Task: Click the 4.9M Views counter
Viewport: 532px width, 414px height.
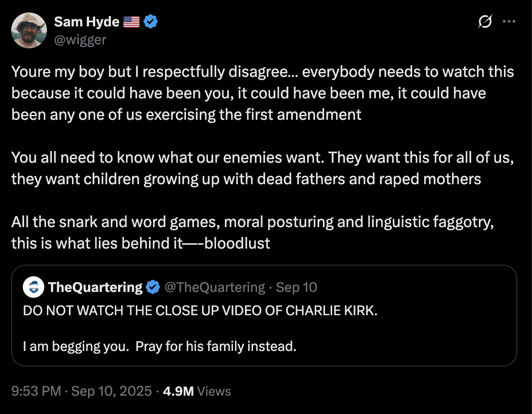Action: tap(197, 391)
